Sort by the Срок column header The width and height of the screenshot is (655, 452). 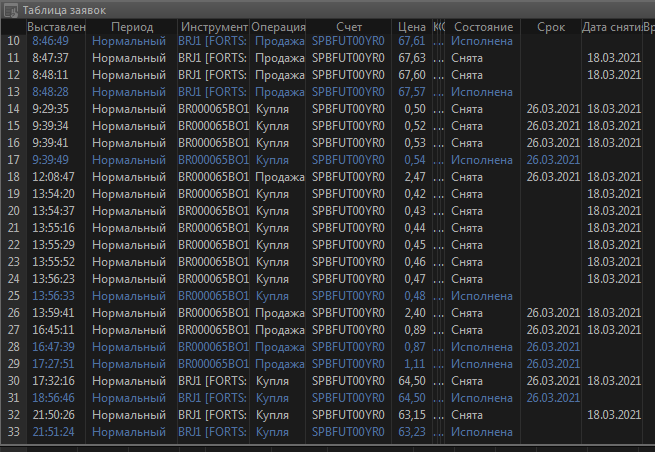(551, 27)
